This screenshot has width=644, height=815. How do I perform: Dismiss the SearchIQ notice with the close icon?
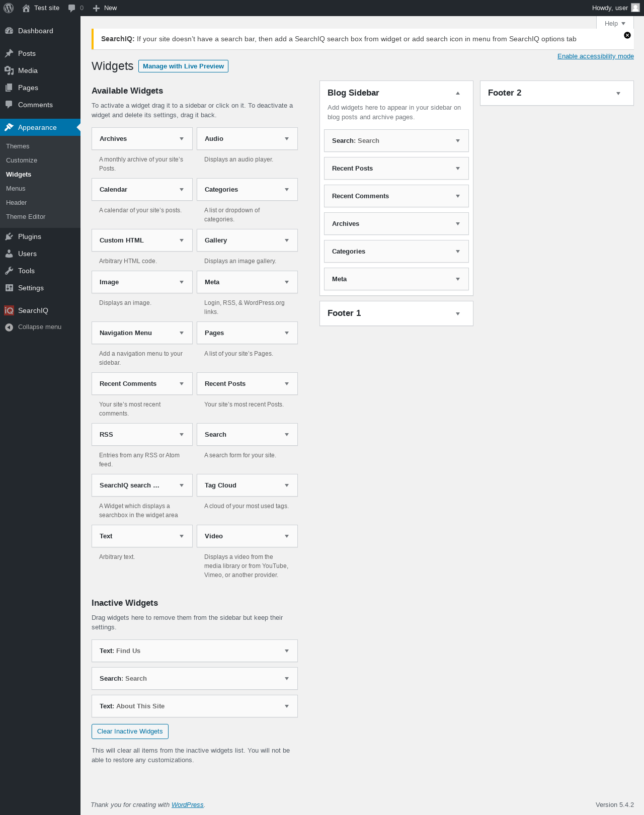[x=627, y=35]
